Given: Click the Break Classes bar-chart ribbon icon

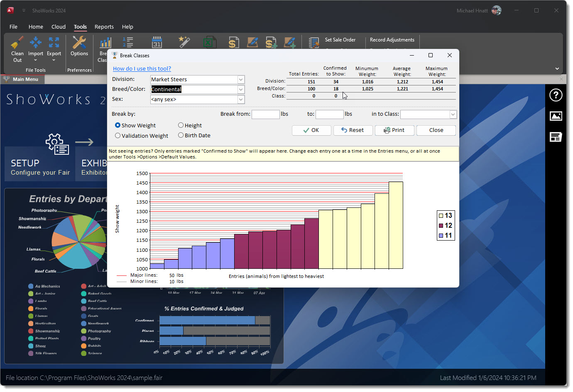Looking at the screenshot, I should point(105,42).
